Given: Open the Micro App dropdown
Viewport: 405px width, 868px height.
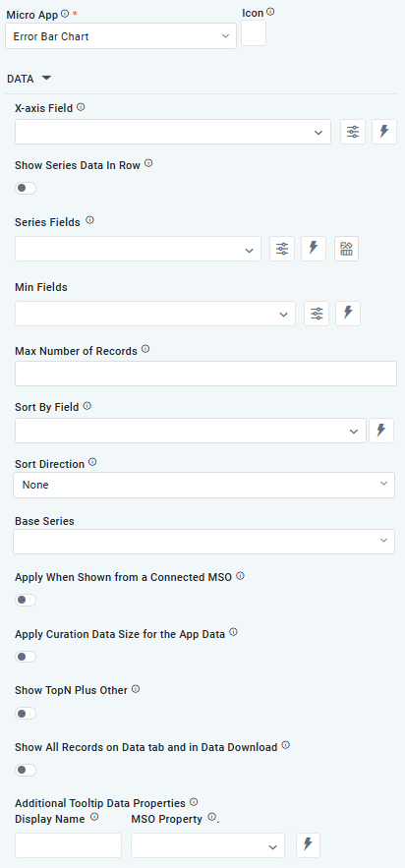Looking at the screenshot, I should click(121, 36).
